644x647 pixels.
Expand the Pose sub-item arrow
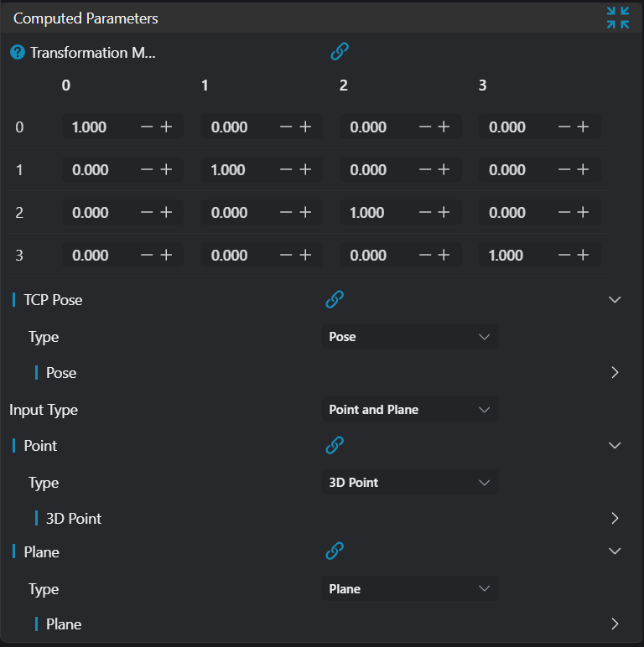click(615, 373)
